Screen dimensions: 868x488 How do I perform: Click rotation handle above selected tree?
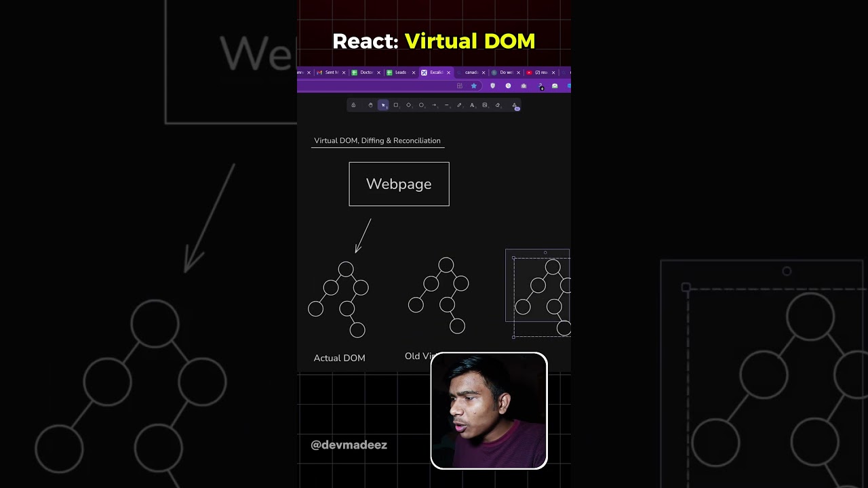(545, 253)
